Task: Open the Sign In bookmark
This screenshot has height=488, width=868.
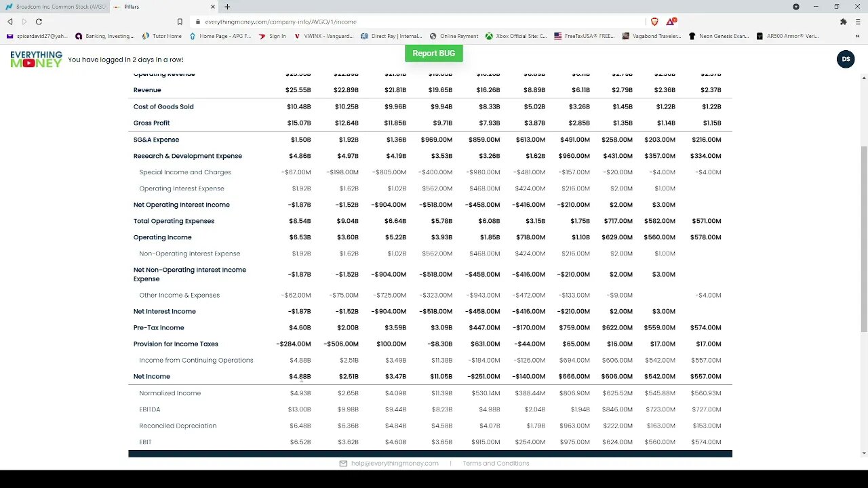Action: click(272, 36)
